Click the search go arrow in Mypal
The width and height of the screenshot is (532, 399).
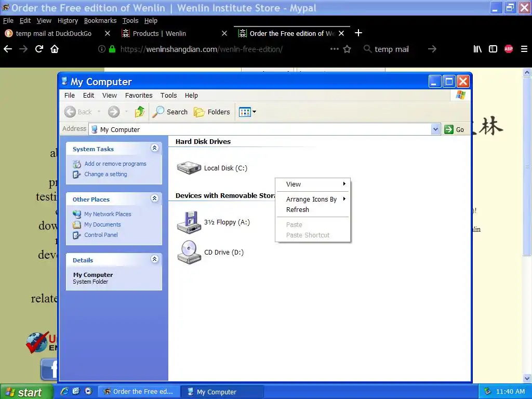tap(432, 49)
